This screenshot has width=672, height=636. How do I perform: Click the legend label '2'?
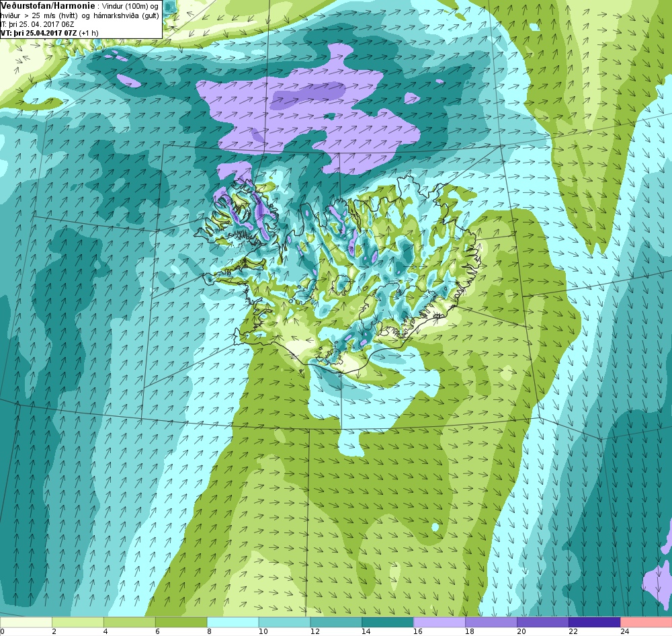point(54,631)
